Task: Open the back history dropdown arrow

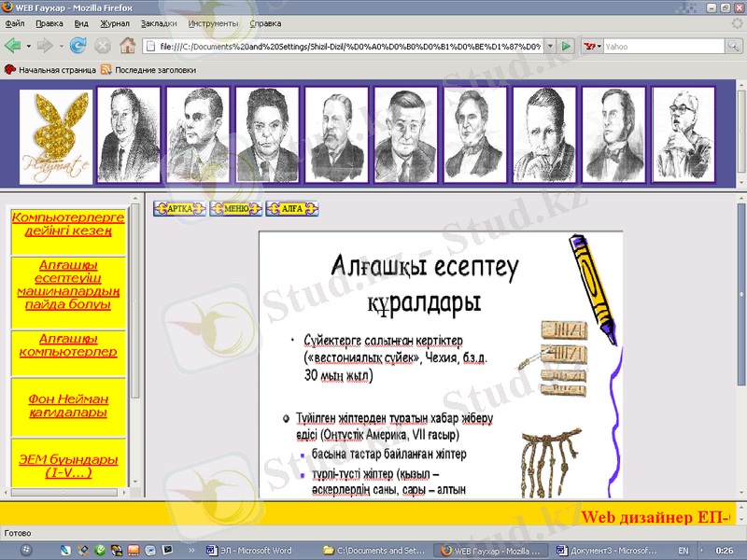Action: coord(29,45)
